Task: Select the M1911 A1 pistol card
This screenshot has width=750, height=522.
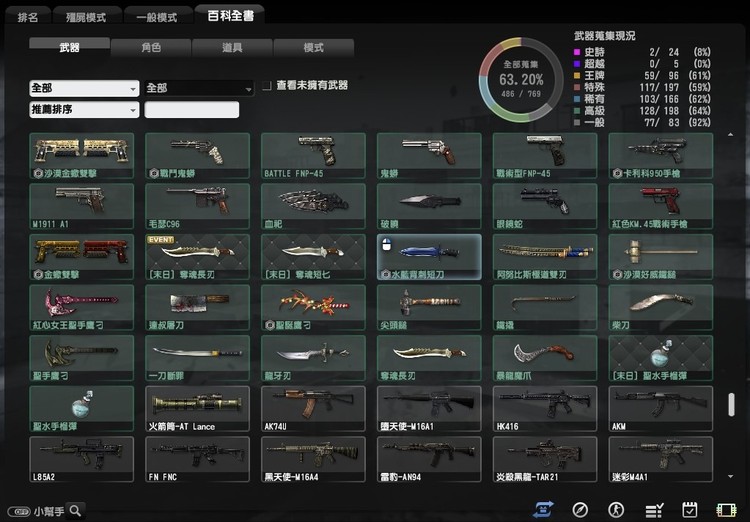Action: pyautogui.click(x=82, y=206)
